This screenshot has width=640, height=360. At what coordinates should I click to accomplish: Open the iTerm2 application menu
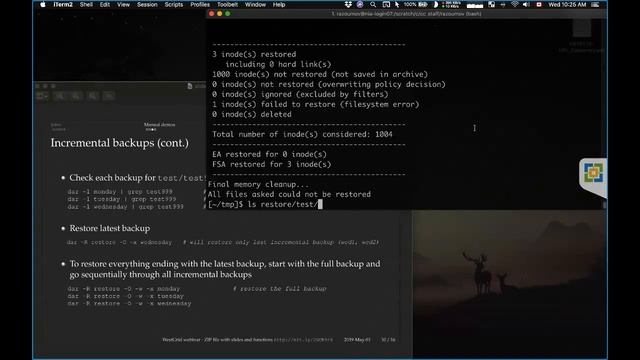[x=63, y=4]
